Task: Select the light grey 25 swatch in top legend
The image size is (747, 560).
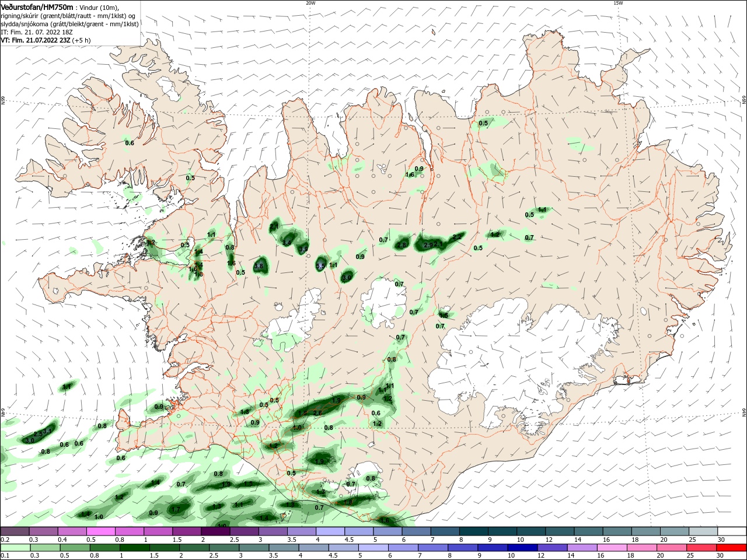Action: point(703,531)
